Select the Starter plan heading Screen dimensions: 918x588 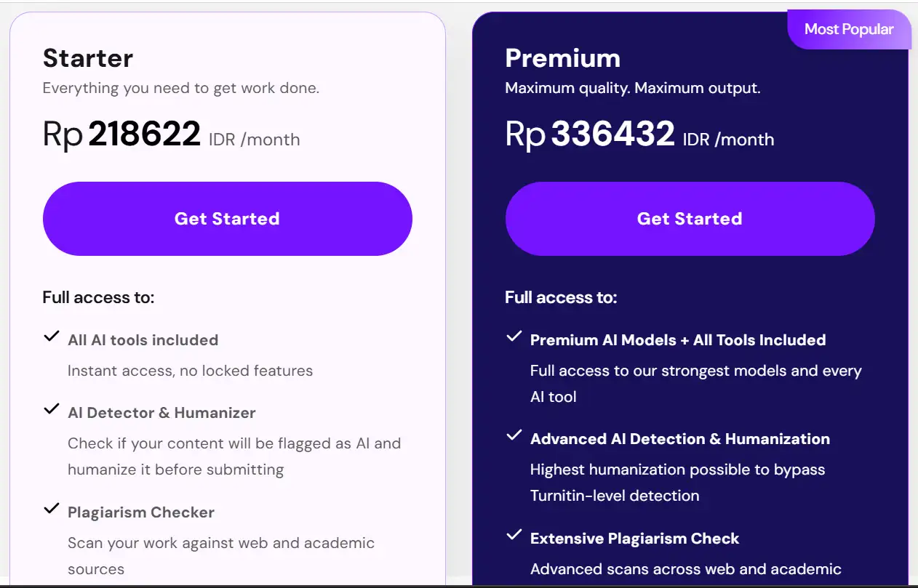point(88,58)
